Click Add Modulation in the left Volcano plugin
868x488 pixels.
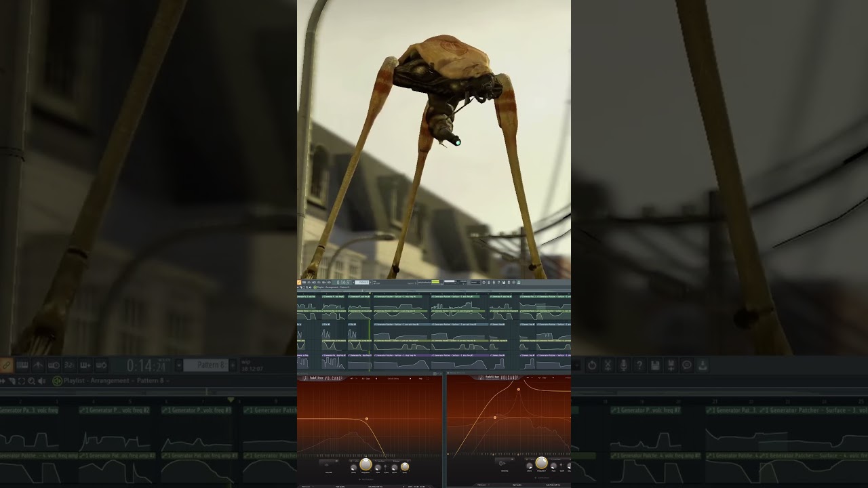point(366,479)
